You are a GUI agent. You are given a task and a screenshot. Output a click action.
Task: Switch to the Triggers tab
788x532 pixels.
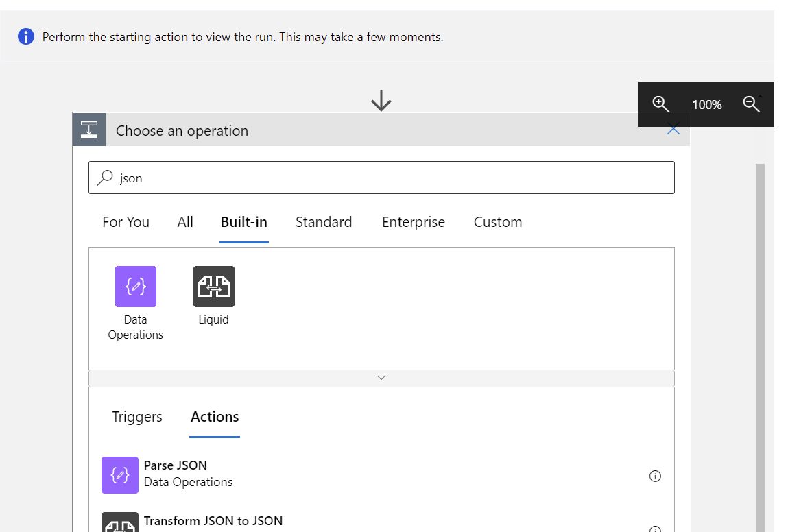point(136,417)
